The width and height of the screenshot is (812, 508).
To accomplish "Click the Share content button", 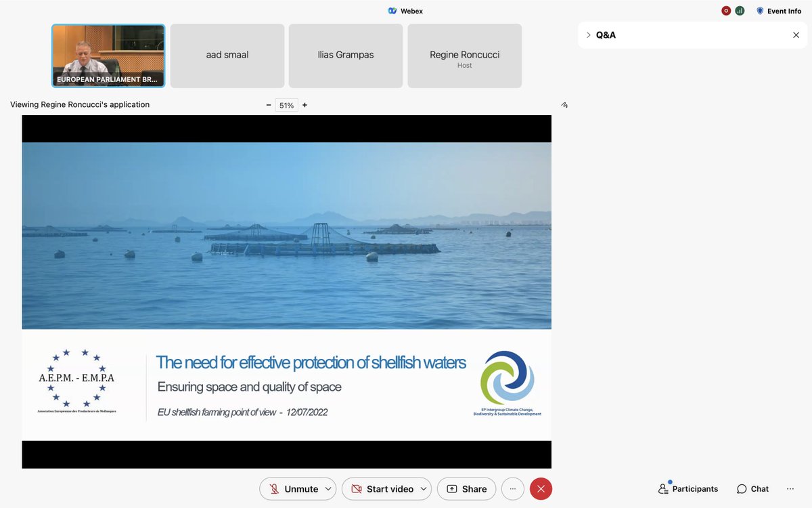I will point(466,489).
